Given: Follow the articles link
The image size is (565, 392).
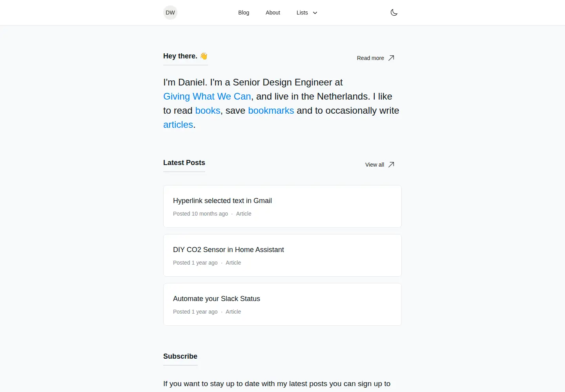Looking at the screenshot, I should [x=178, y=125].
